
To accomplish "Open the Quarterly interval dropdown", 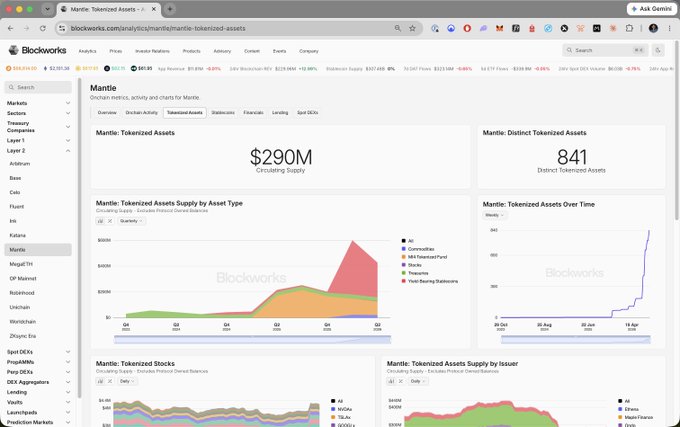I will pyautogui.click(x=131, y=221).
